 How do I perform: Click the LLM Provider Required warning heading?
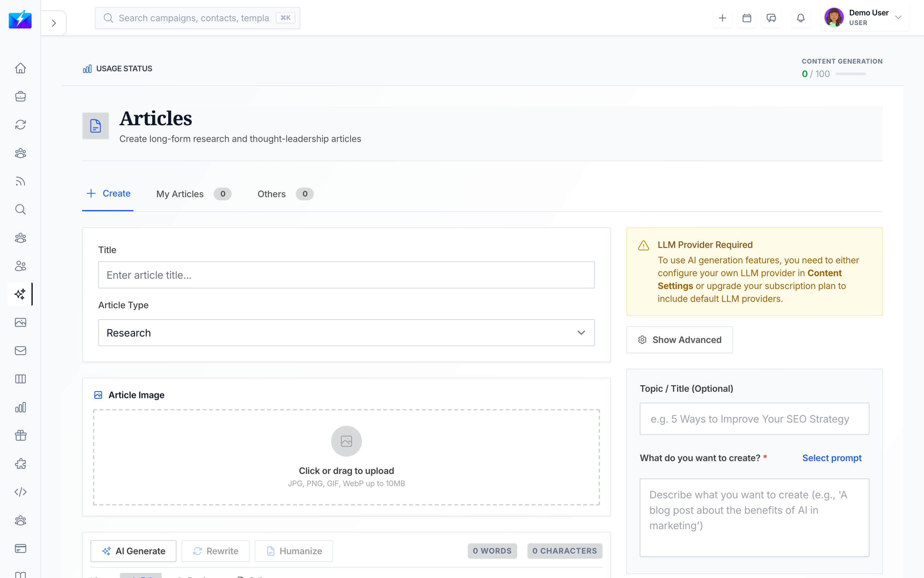(705, 245)
